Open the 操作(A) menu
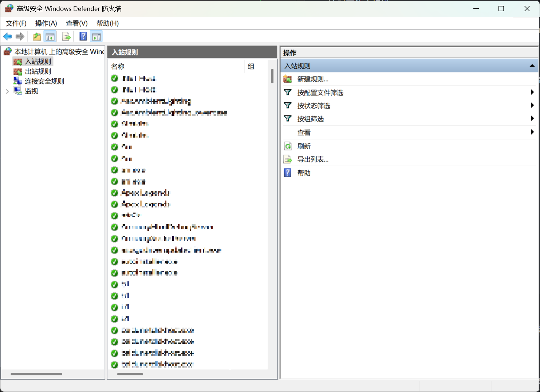 click(46, 23)
